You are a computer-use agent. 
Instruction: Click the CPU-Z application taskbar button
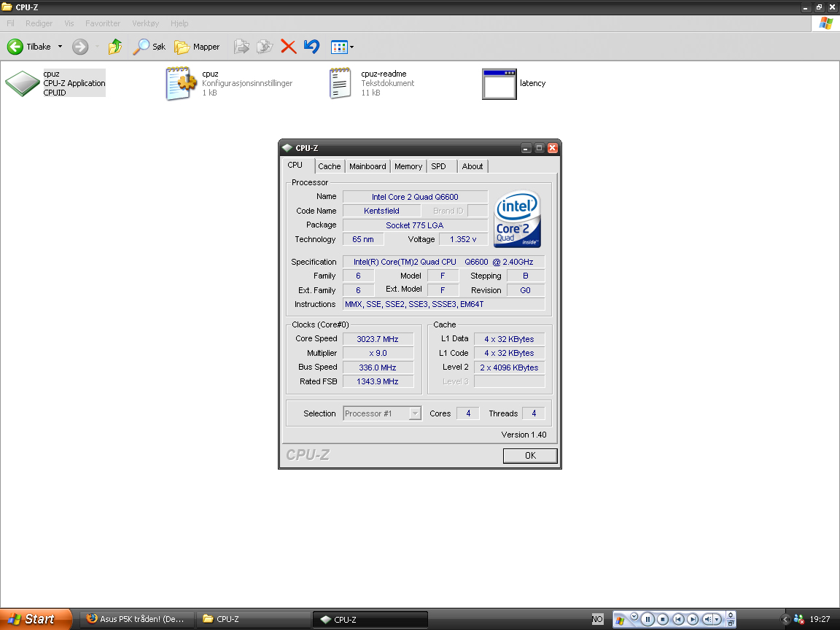click(x=370, y=619)
